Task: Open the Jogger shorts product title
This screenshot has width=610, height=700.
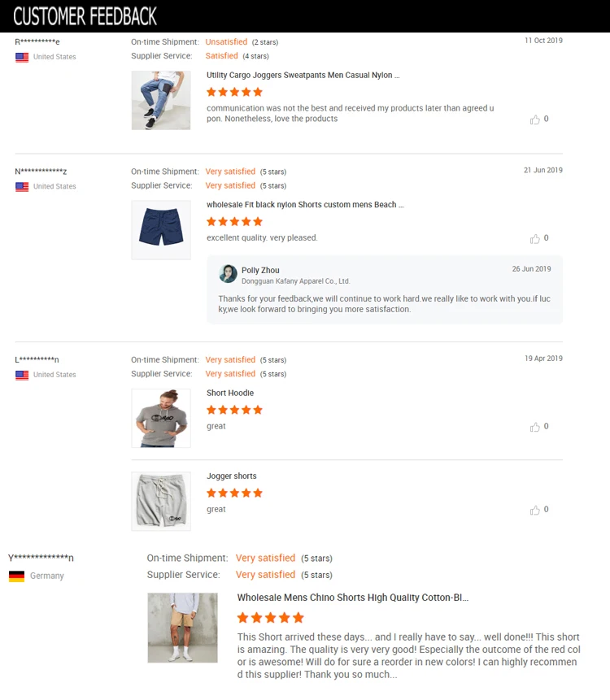Action: (x=232, y=476)
